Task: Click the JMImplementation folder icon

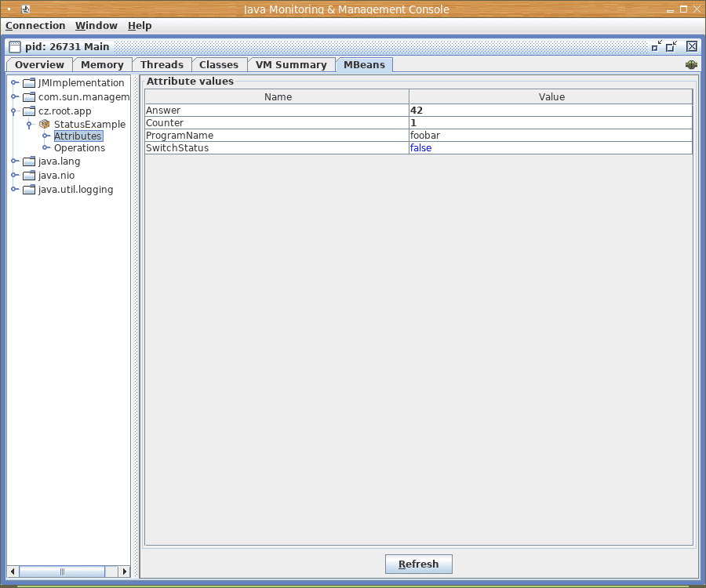Action: (29, 83)
